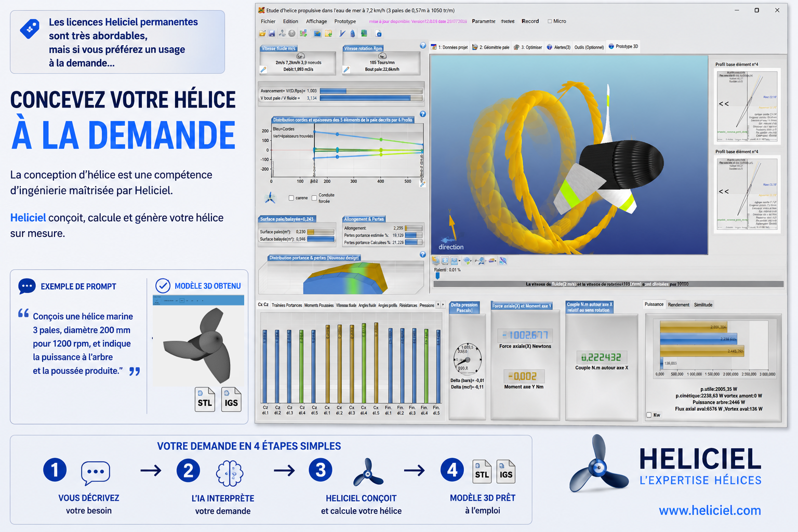Open the Outils (Optionnel) tab
Viewport: 798px width, 532px height.
tap(589, 47)
